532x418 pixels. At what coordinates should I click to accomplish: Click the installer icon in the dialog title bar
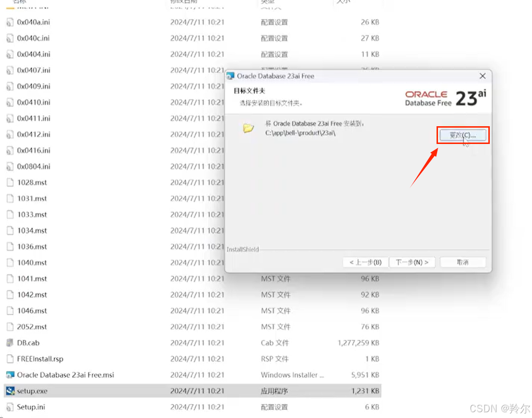pos(231,76)
